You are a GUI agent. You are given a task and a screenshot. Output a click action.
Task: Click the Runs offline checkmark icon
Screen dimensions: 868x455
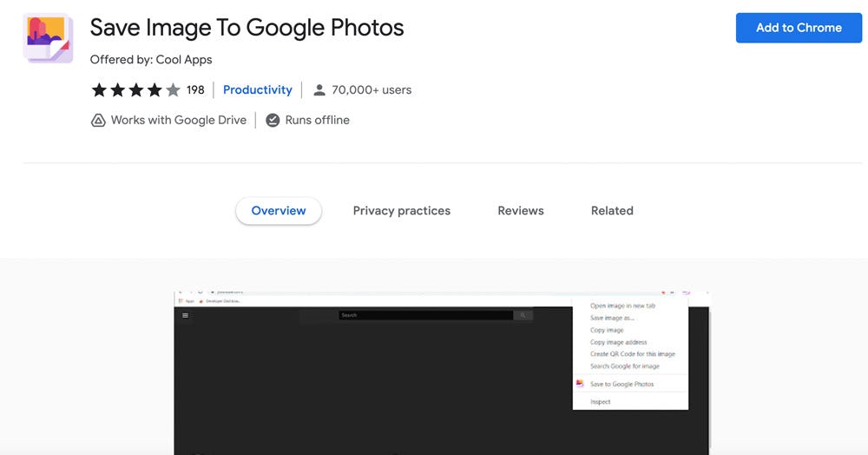(273, 120)
